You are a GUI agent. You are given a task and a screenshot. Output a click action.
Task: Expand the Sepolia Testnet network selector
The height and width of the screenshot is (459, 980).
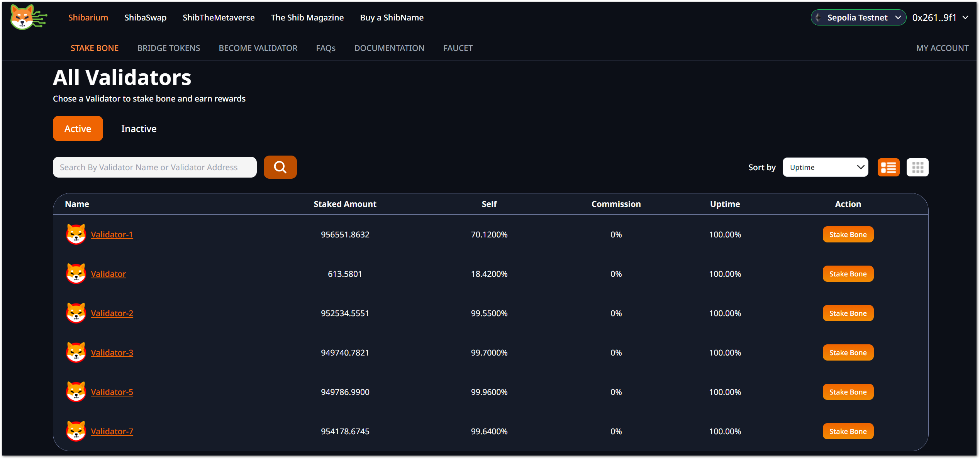[x=858, y=18]
